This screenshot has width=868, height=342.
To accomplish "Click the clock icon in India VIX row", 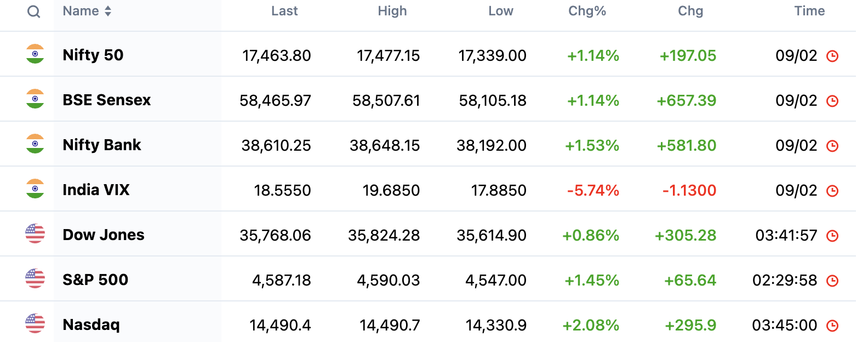I will tap(832, 191).
